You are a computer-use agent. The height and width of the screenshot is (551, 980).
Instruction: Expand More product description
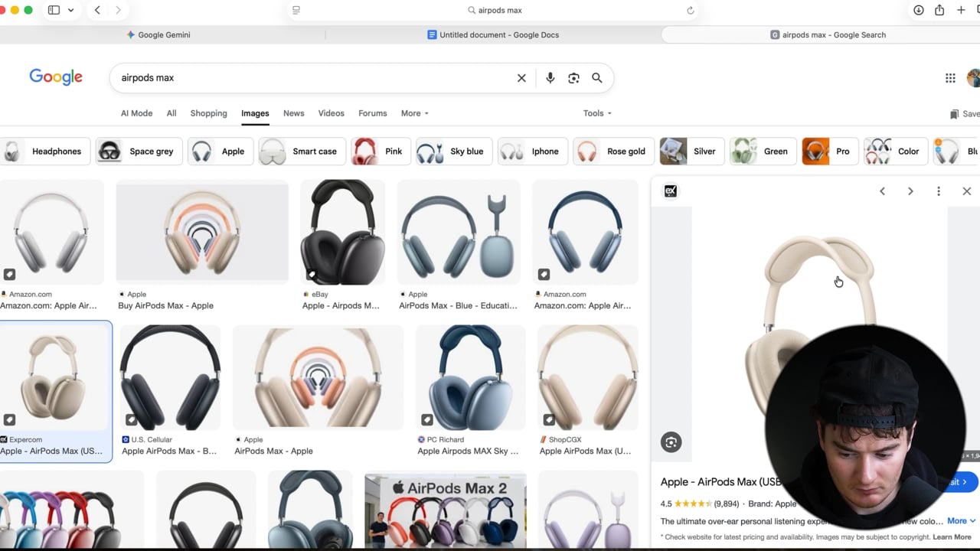click(961, 521)
